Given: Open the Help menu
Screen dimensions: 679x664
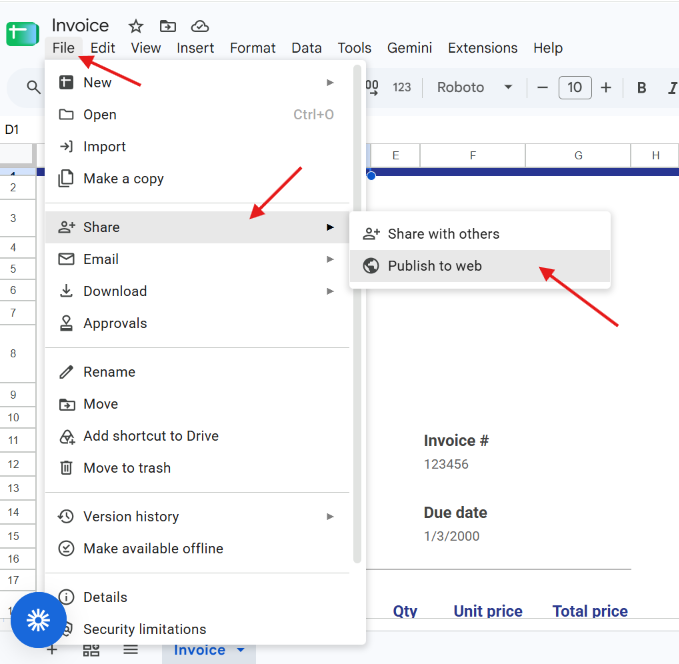Looking at the screenshot, I should (x=548, y=48).
